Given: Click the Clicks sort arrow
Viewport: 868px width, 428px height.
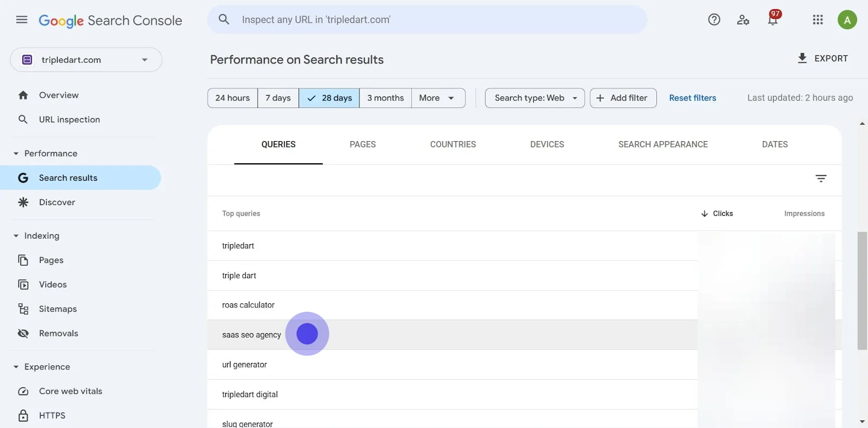Looking at the screenshot, I should click(704, 214).
